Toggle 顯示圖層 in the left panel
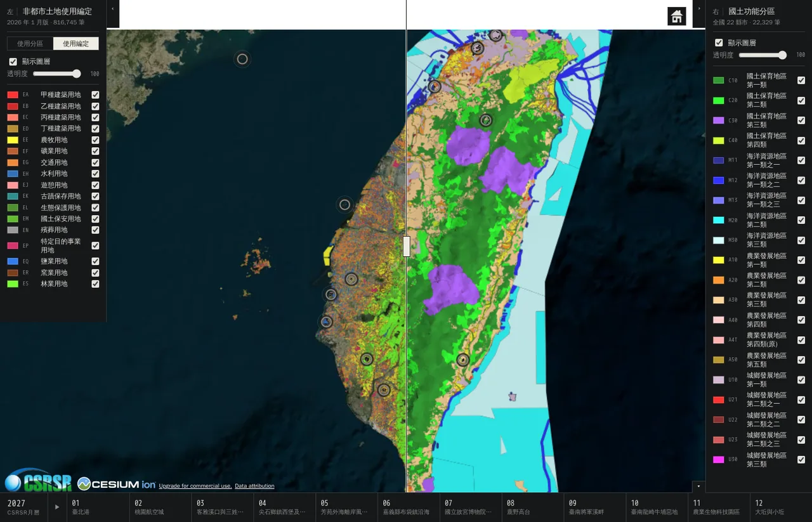The width and height of the screenshot is (812, 522). pyautogui.click(x=13, y=62)
